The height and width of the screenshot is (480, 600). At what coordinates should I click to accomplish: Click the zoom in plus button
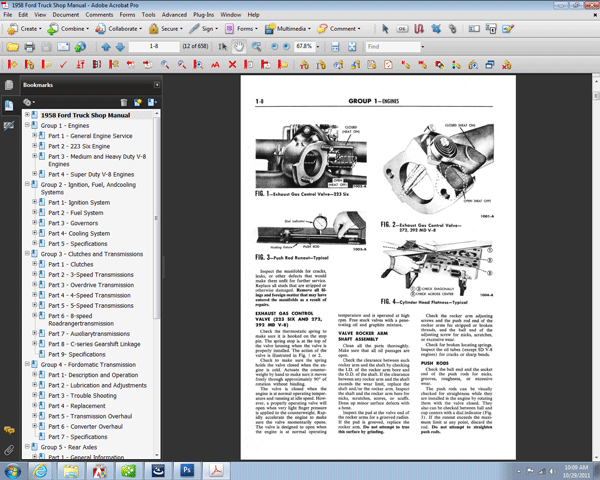(x=286, y=47)
